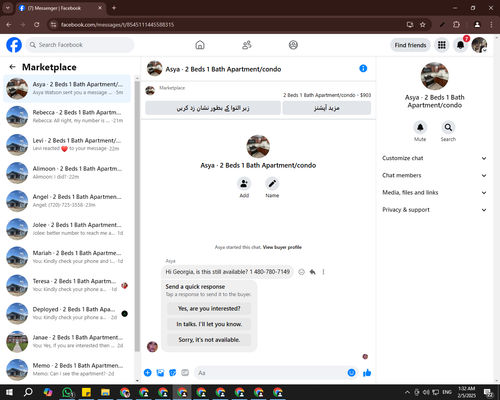Open listing thumbnail in Marketplace banner

click(150, 90)
